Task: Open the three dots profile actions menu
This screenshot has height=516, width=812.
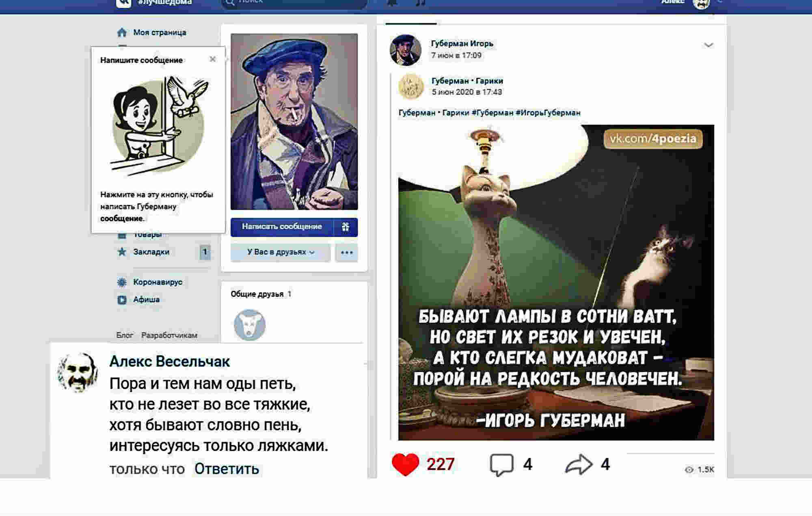Action: 347,253
